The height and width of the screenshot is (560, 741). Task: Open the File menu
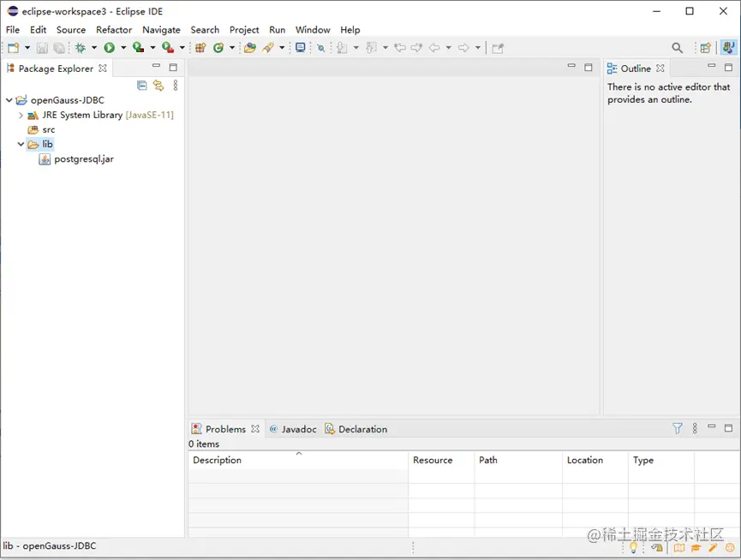coord(13,30)
